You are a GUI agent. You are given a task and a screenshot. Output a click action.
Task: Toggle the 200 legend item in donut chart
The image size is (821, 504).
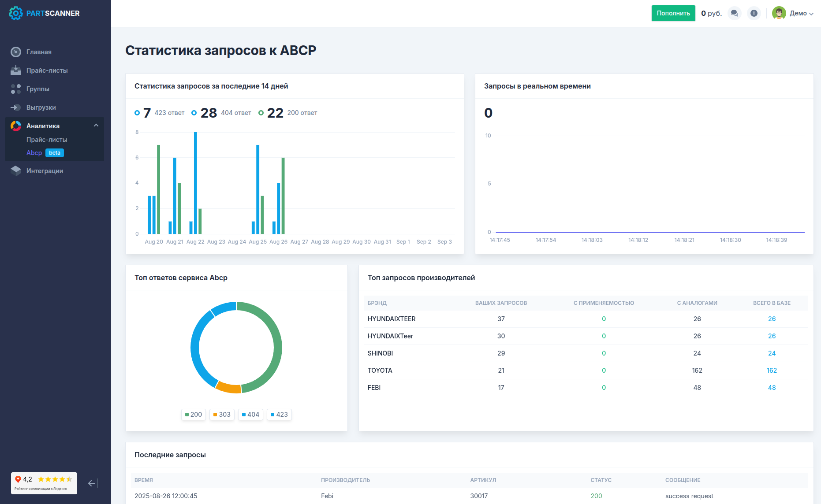(x=194, y=415)
